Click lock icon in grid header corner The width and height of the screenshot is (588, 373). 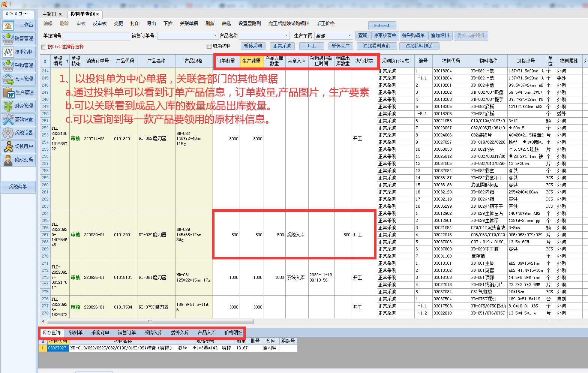point(45,61)
